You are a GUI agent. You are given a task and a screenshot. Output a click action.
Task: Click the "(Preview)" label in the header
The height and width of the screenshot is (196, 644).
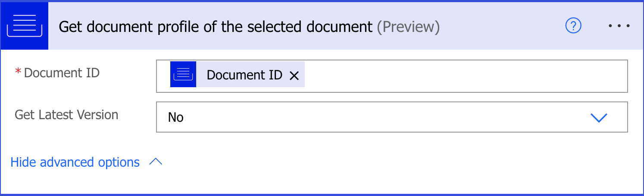[x=408, y=27]
